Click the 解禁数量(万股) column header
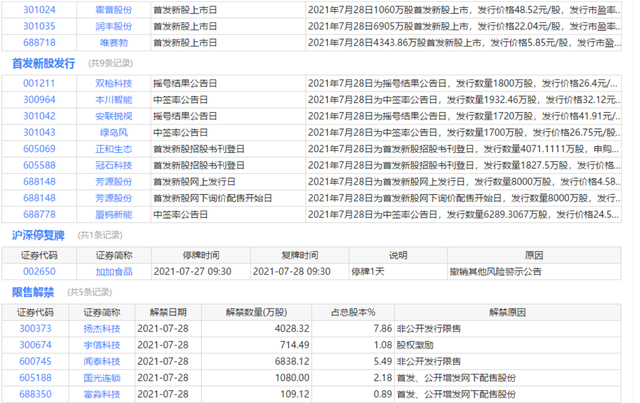Viewport: 640px width, 403px height. pos(256,312)
